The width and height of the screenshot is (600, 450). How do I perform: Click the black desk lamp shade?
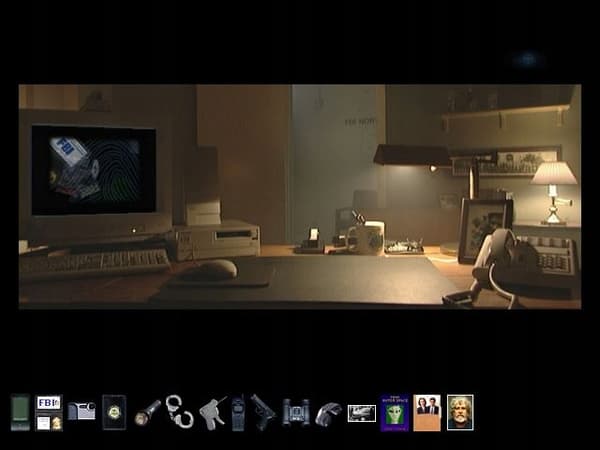tap(412, 155)
